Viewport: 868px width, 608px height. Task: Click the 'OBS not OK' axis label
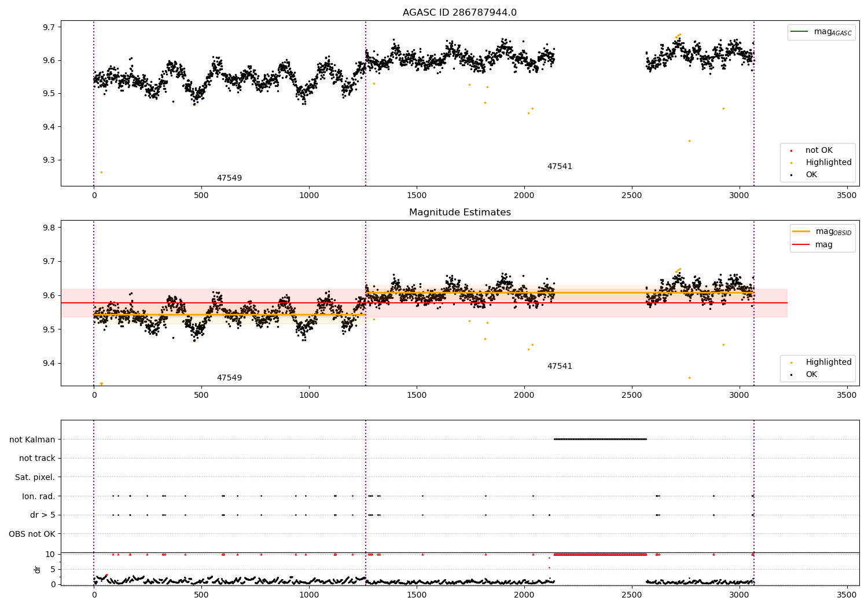coord(32,534)
